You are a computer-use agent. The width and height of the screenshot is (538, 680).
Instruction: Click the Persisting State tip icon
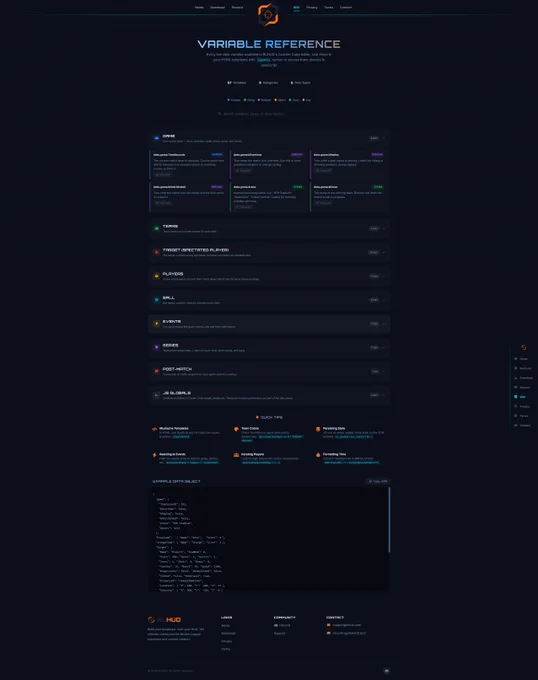(318, 429)
